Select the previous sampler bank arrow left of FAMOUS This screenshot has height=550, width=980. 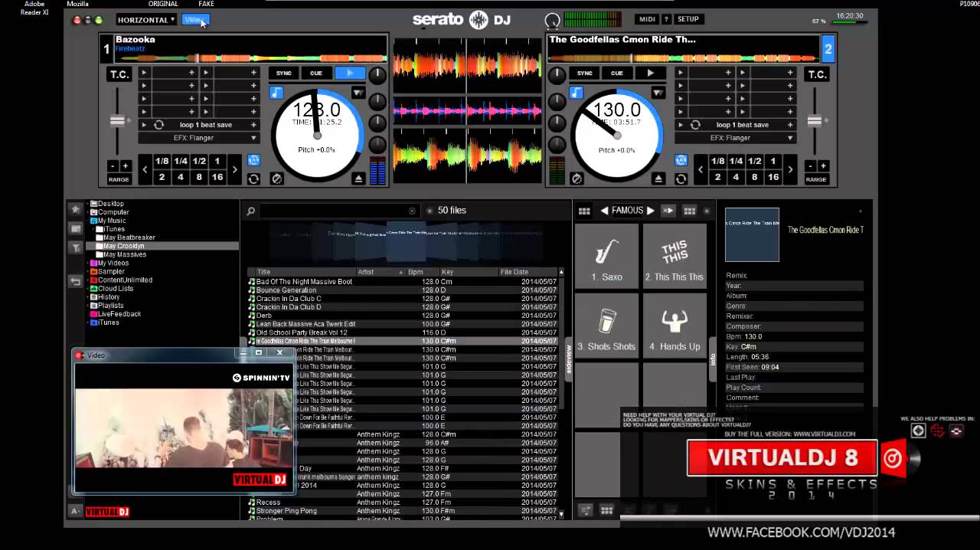[604, 211]
